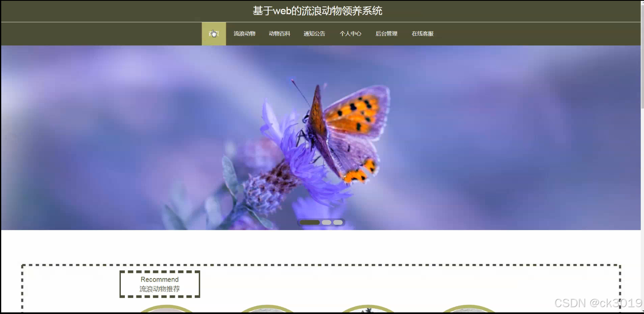Open 在线客服 chat link
Viewport: 644px width, 314px height.
[423, 33]
